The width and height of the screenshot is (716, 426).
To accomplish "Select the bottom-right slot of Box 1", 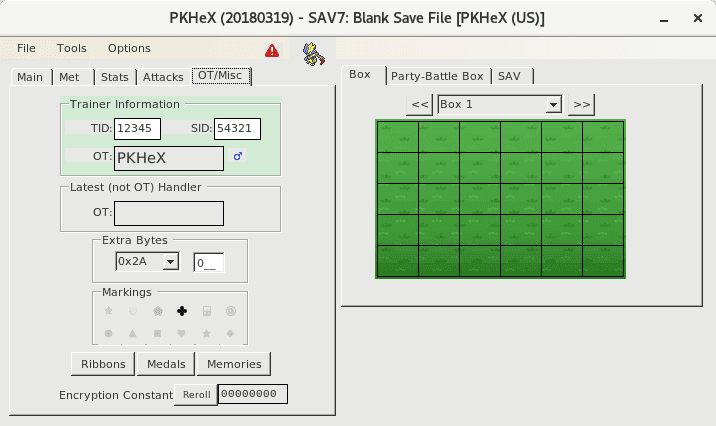I will point(603,261).
